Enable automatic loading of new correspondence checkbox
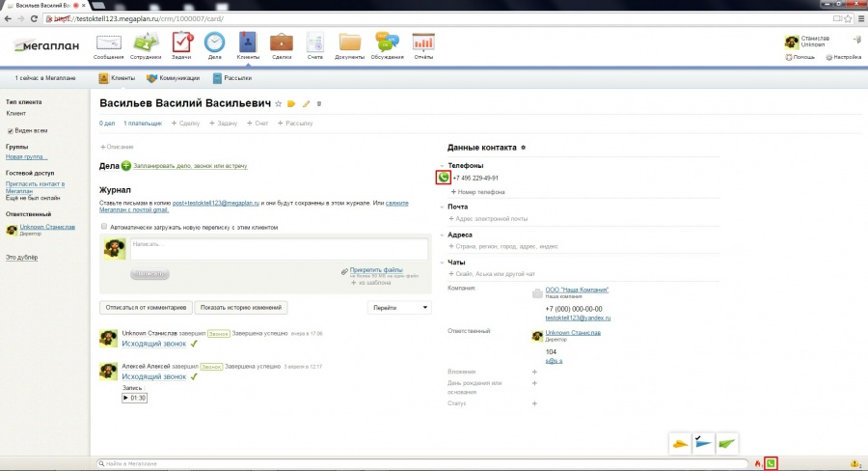868x471 pixels. point(104,228)
